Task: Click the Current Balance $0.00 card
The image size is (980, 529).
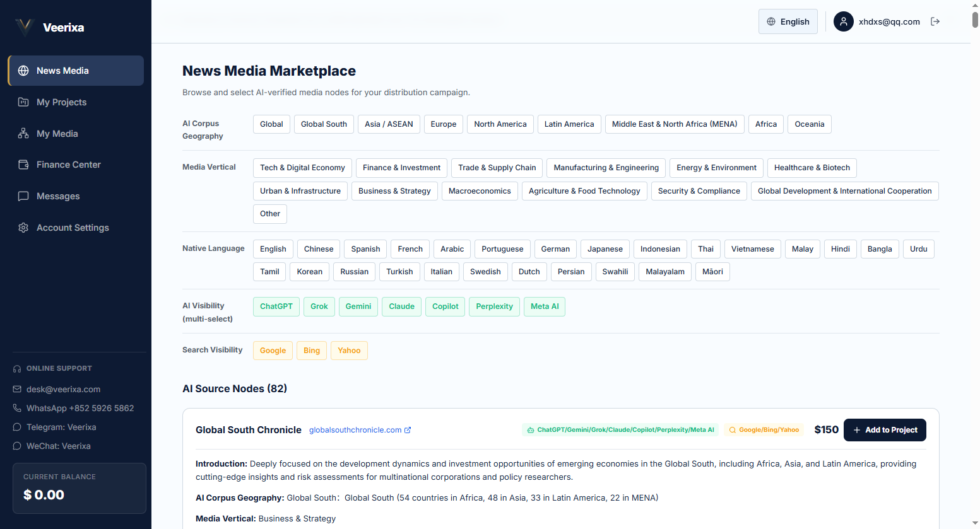Action: [80, 489]
